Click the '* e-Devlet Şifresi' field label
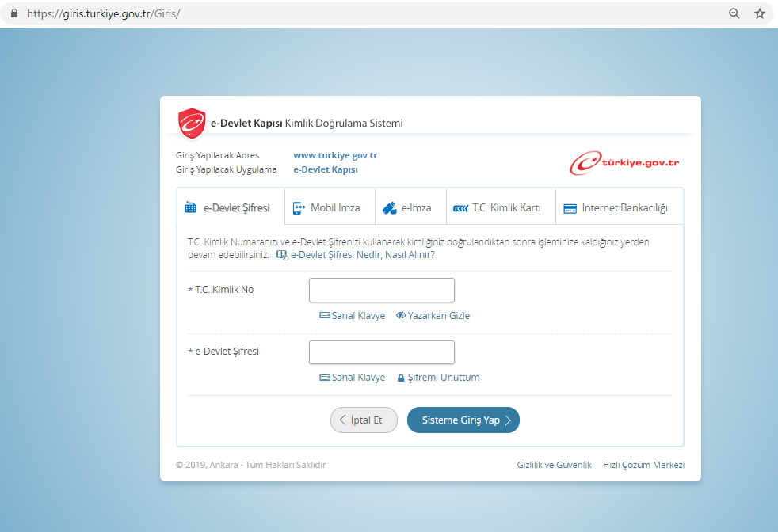Screen dimensions: 778x532 tap(223, 351)
